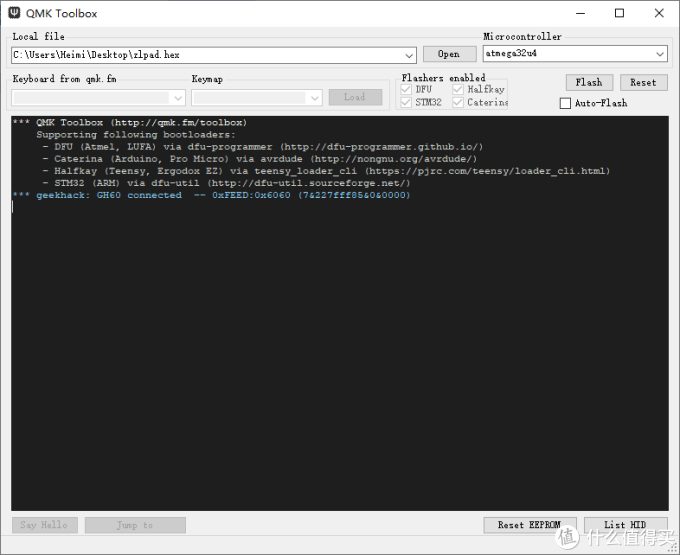The image size is (680, 555).
Task: Toggle the Halfkay flasher checkbox
Action: click(x=458, y=89)
